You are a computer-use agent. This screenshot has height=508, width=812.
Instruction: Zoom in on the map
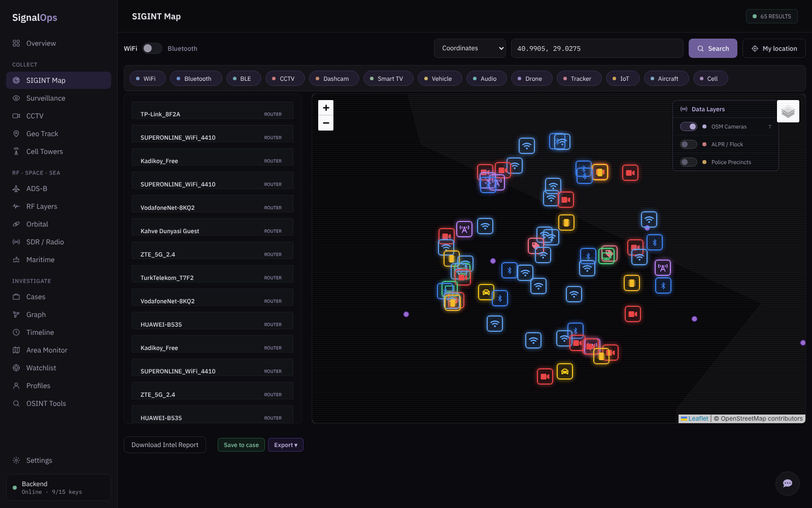(x=326, y=108)
